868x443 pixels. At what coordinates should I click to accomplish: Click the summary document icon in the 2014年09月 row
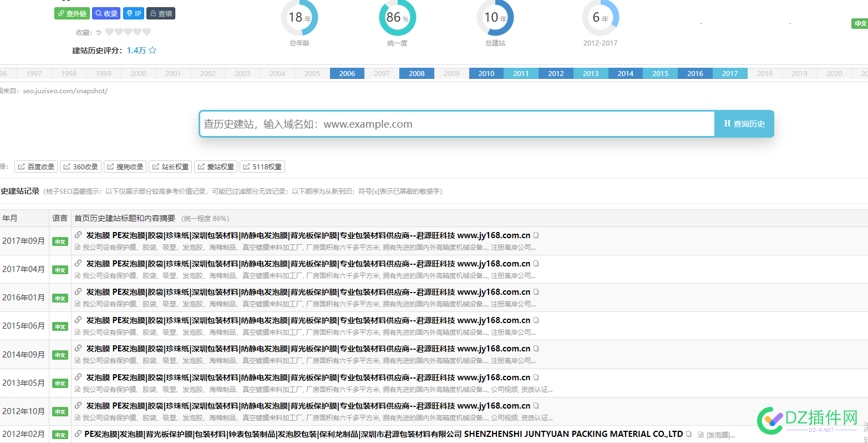coord(78,361)
